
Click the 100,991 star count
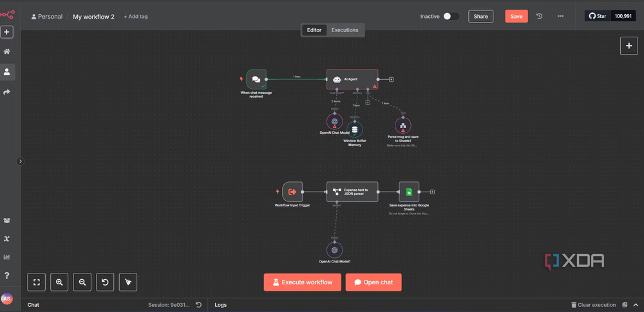point(623,17)
